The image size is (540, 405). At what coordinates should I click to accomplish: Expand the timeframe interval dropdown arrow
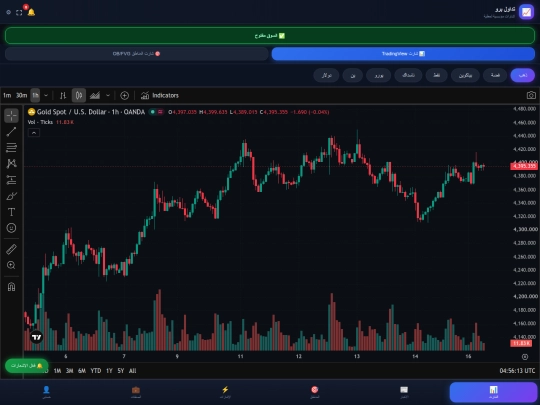coord(46,95)
